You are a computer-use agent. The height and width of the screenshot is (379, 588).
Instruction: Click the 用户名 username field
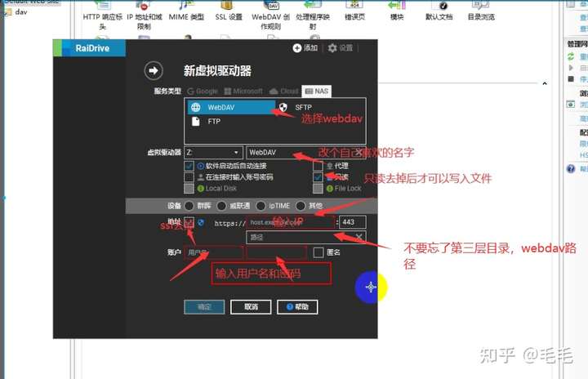coord(213,252)
